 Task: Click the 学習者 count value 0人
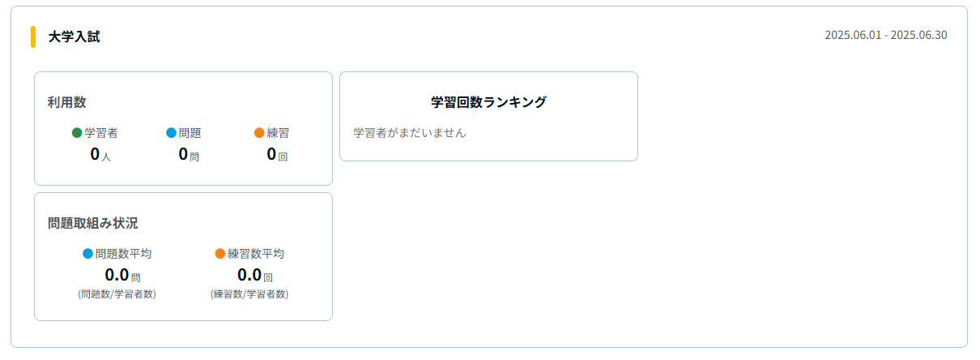tap(100, 155)
